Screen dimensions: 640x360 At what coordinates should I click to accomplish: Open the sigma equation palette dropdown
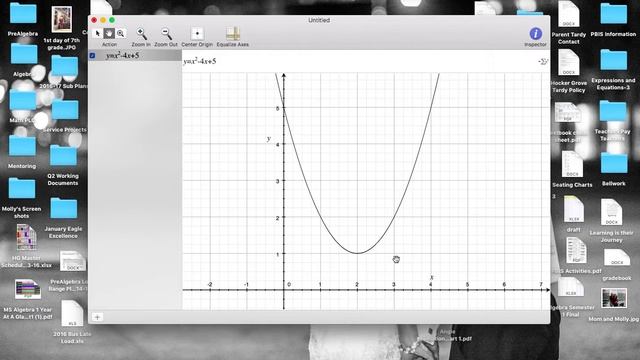pyautogui.click(x=542, y=62)
